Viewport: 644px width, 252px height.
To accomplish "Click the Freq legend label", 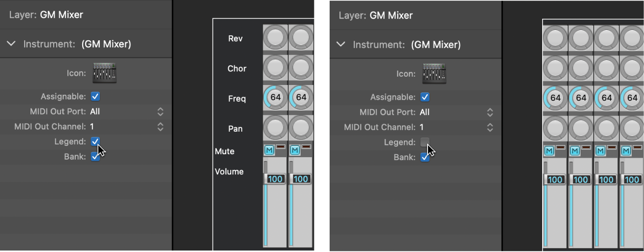I will [237, 99].
